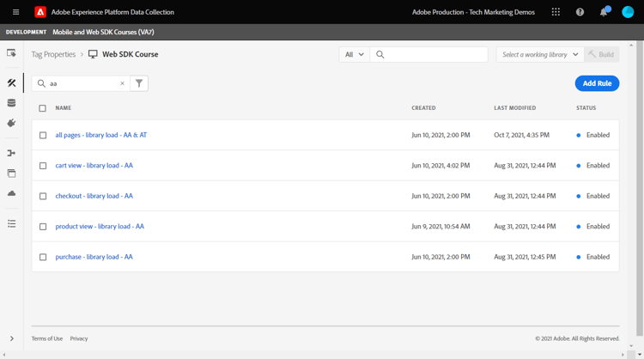This screenshot has height=359, width=644.
Task: Click the Add Rule button
Action: 597,83
